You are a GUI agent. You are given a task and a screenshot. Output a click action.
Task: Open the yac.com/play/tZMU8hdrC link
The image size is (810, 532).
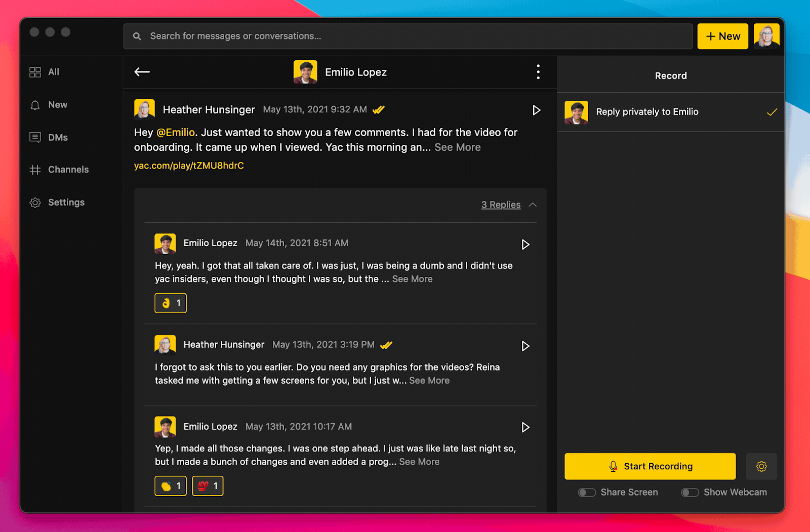pyautogui.click(x=189, y=166)
